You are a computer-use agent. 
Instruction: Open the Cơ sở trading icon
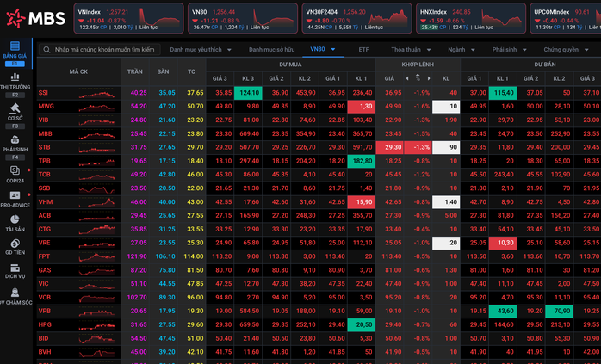point(15,108)
